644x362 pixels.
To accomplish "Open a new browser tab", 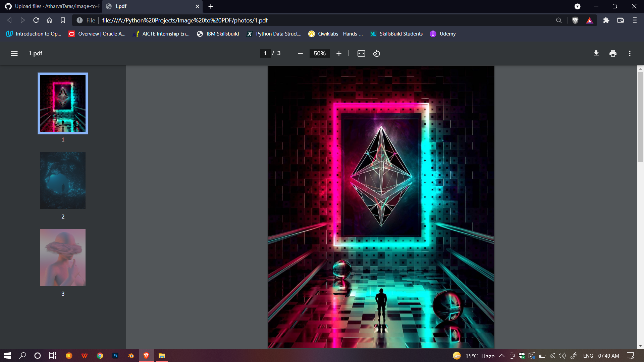I will click(211, 6).
